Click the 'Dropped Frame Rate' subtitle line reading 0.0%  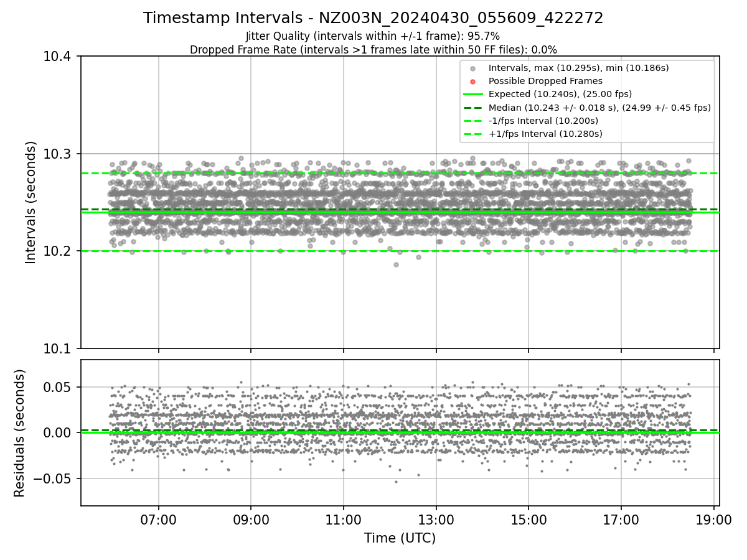[x=374, y=50]
